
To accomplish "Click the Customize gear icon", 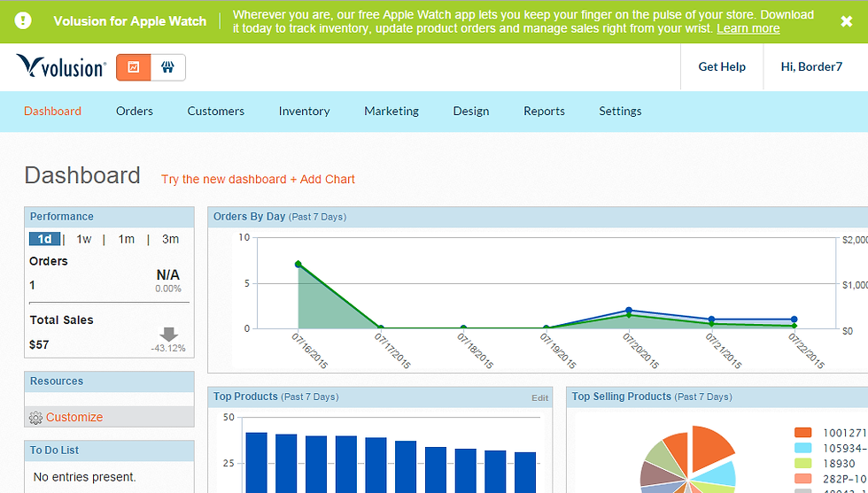I will click(x=36, y=418).
